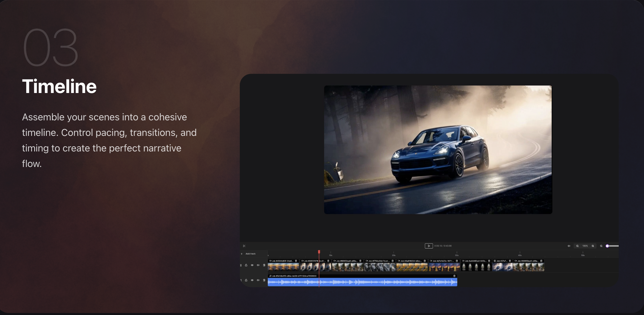
Task: Toggle the master volume speaker icon
Action: point(569,246)
